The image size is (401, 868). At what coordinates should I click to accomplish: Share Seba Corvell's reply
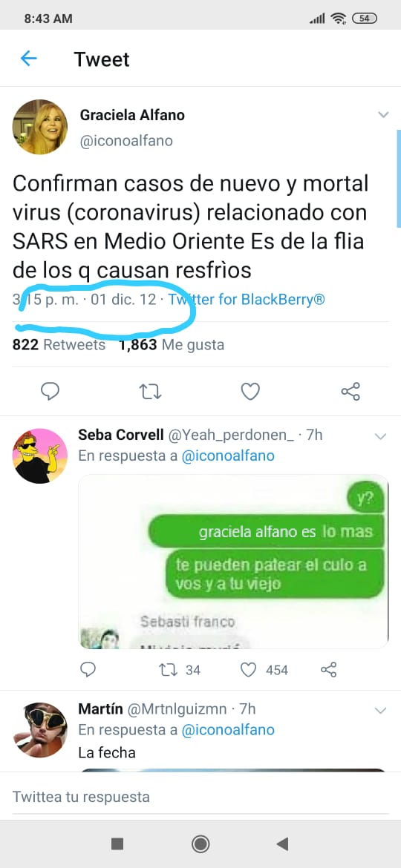[x=328, y=671]
